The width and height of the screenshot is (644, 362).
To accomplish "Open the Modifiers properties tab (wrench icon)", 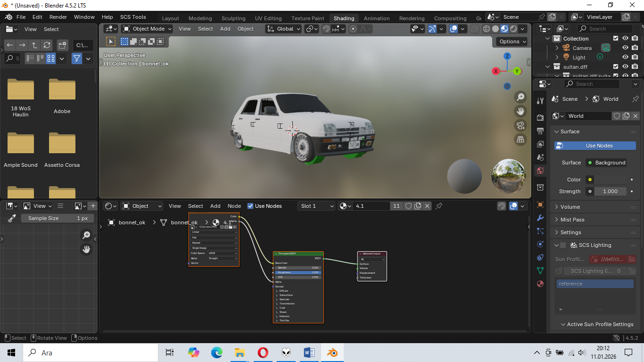I will coord(540,218).
